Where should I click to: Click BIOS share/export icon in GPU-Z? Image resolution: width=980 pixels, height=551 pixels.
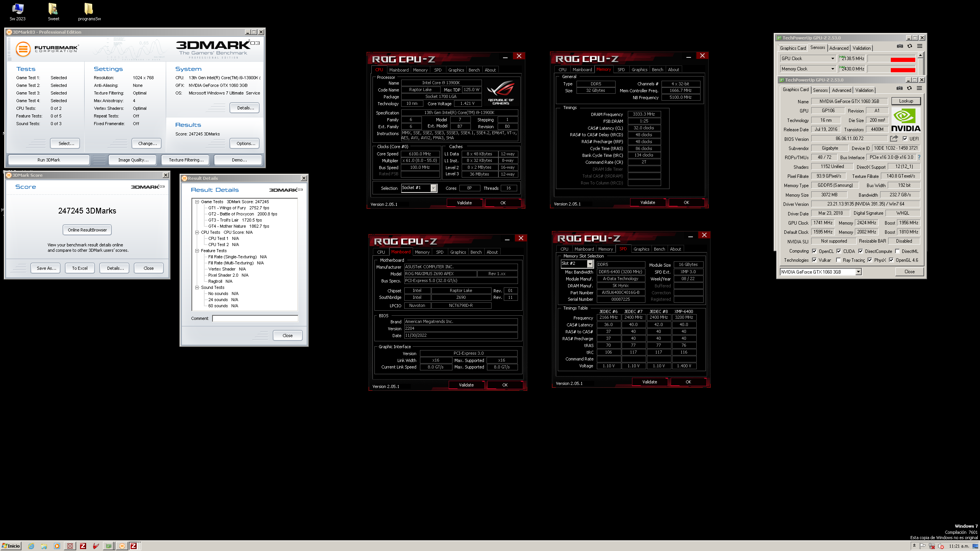[x=894, y=139]
